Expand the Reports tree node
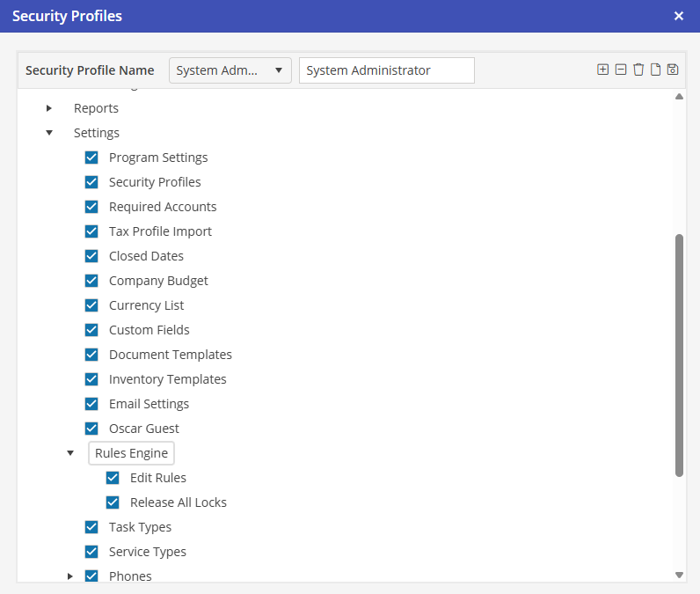 pyautogui.click(x=49, y=108)
